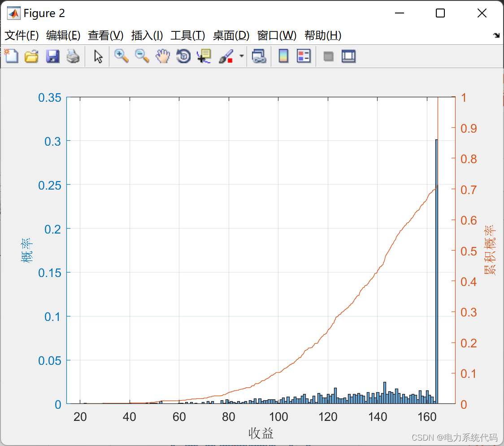
Task: Toggle the Edit Plot arrow tool
Action: click(x=98, y=56)
